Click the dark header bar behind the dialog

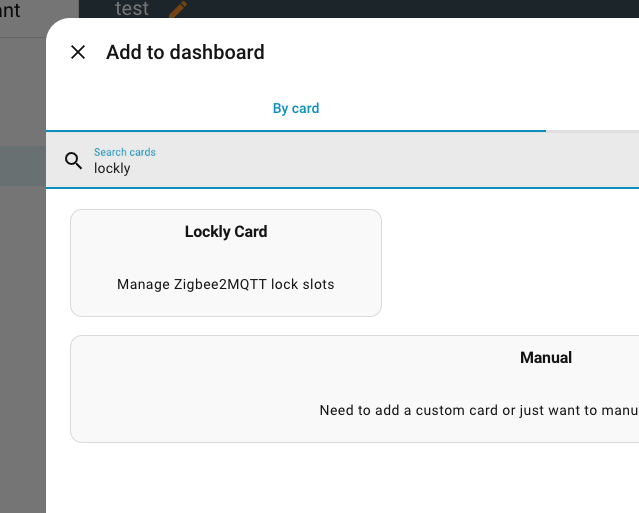[400, 8]
